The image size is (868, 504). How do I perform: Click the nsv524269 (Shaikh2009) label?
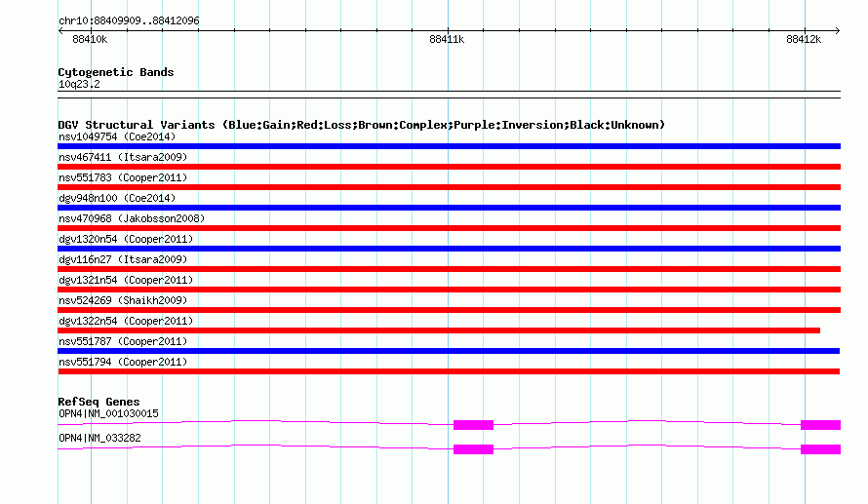pos(123,300)
